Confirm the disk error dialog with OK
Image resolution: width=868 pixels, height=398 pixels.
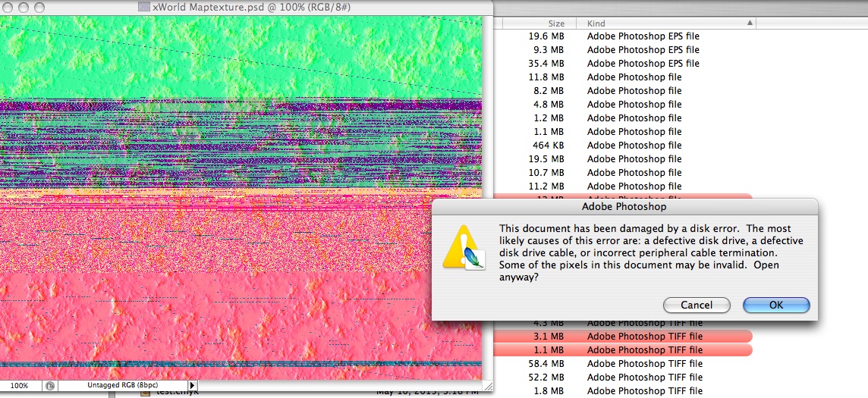tap(776, 305)
